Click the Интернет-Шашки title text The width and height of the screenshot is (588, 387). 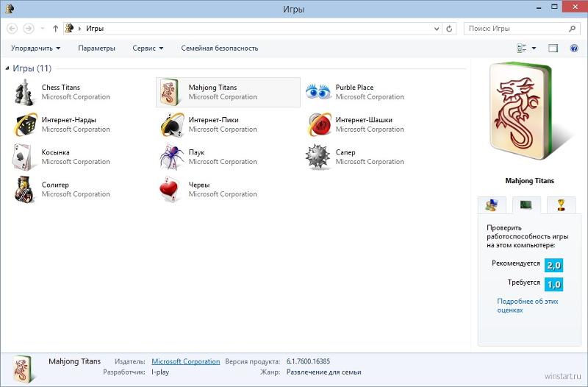coord(364,120)
